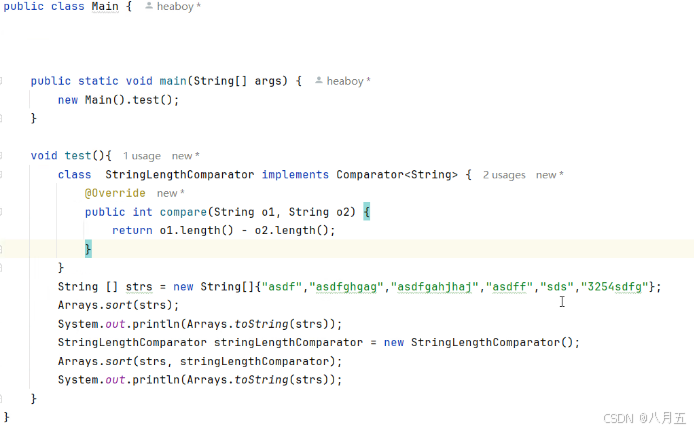Viewport: 694px width, 432px height.
Task: Open the '1 usage' hint on test()
Action: (x=142, y=156)
